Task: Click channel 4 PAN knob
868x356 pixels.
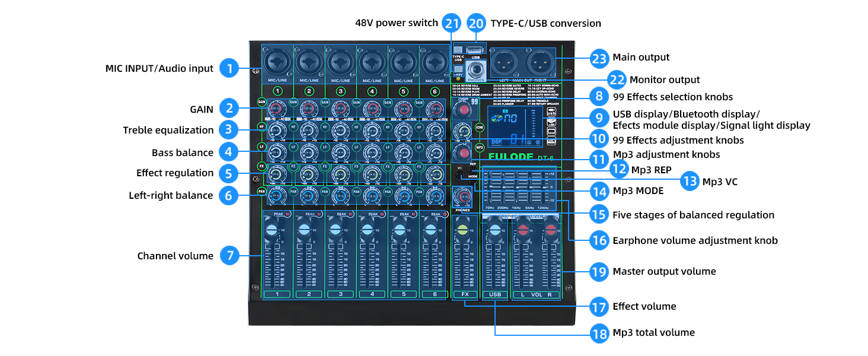Action: (x=372, y=195)
